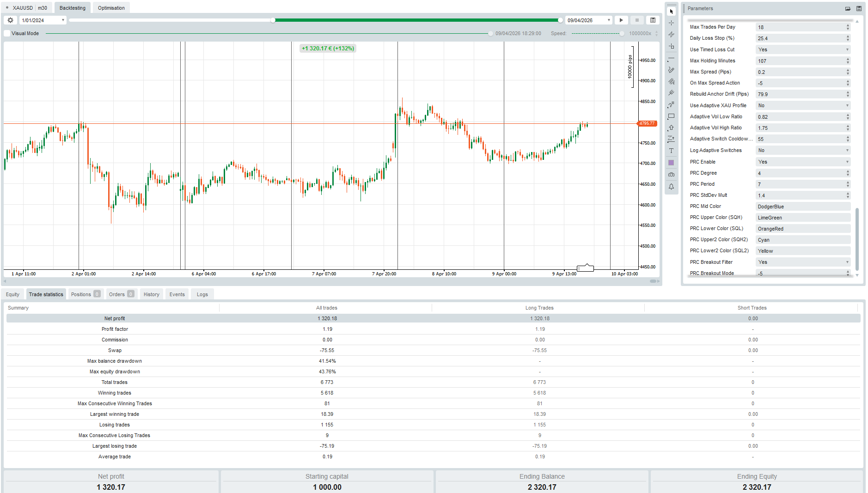Select the cursor selection tool

(672, 11)
